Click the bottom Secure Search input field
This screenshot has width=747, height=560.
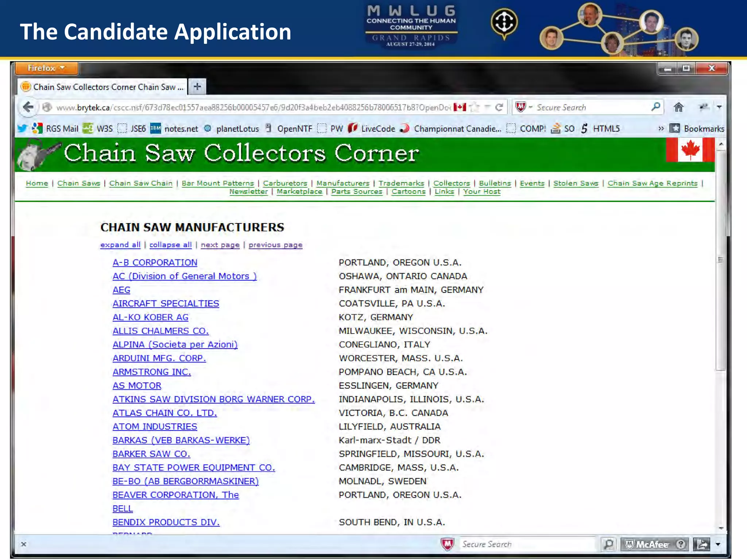click(526, 544)
